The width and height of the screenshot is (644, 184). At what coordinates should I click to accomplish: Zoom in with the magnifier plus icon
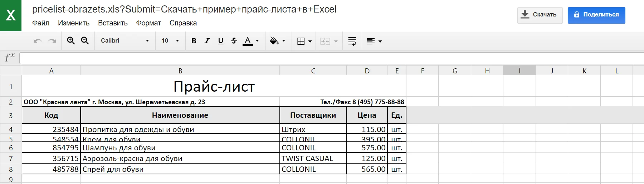point(71,41)
